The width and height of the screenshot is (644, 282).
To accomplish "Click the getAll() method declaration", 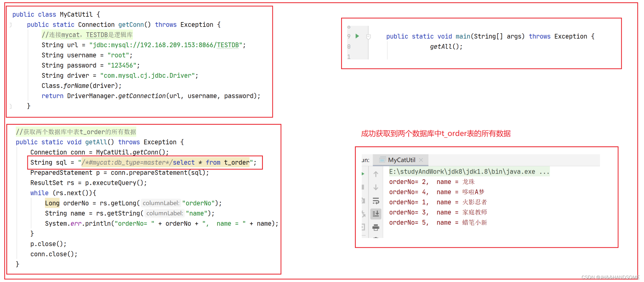I will (x=100, y=142).
